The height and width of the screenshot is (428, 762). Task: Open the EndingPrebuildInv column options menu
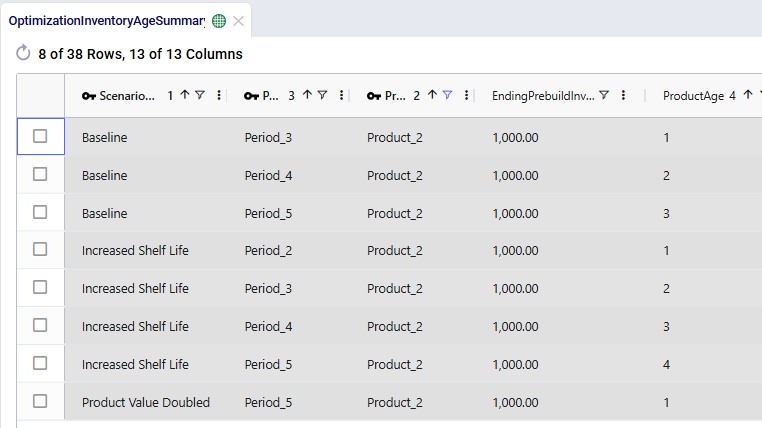[623, 95]
